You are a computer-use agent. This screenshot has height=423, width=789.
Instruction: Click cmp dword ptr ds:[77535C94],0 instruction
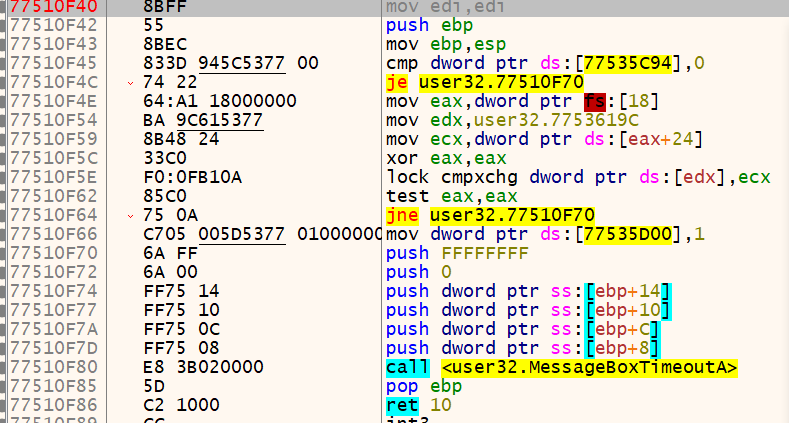545,63
